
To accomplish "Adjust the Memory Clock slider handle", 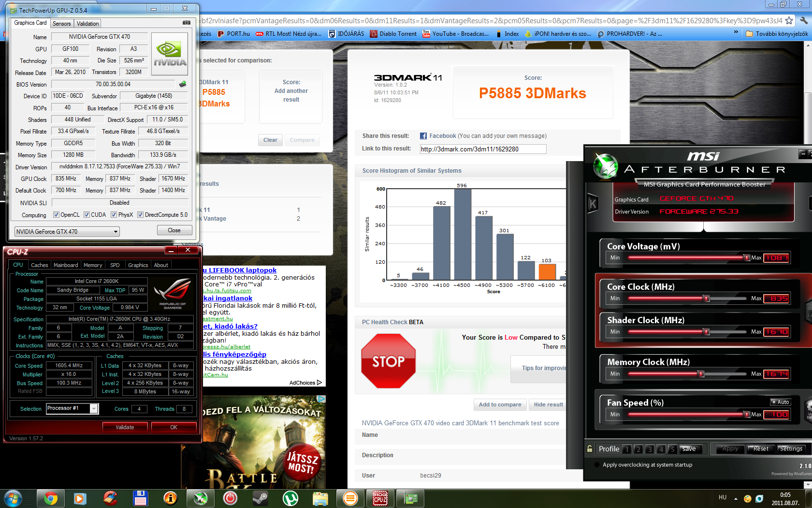I will coord(701,374).
